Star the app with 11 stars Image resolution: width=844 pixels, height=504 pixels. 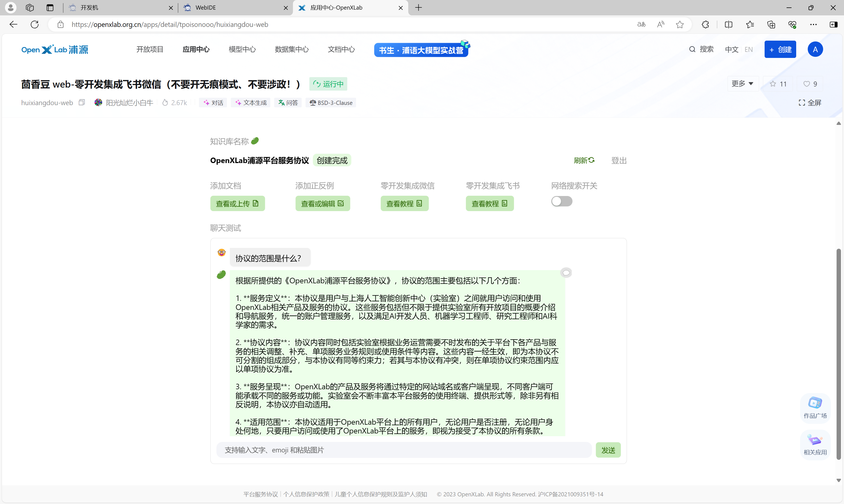(x=778, y=84)
